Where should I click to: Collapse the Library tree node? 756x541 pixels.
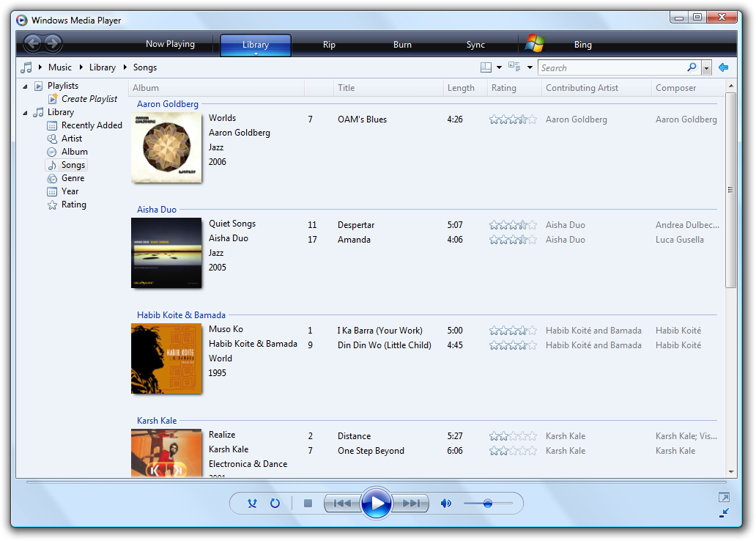(x=25, y=113)
